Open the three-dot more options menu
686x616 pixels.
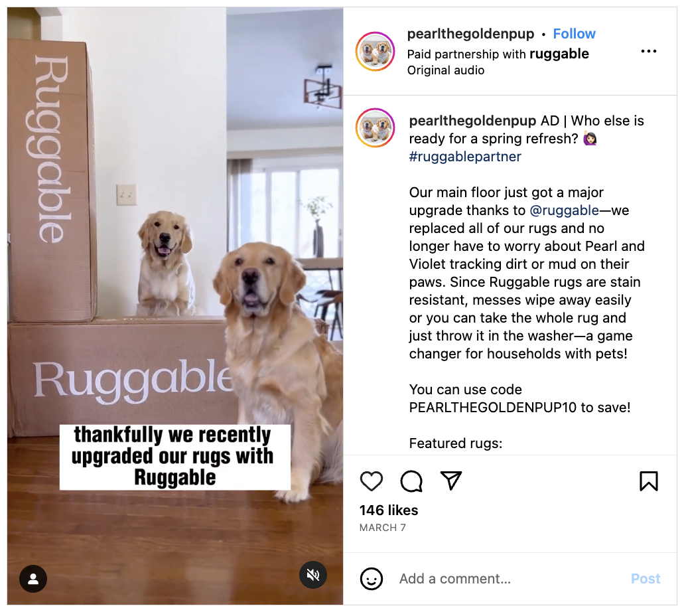click(648, 51)
